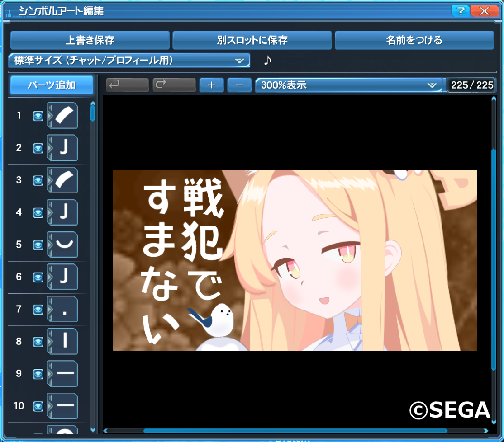The height and width of the screenshot is (442, 504).
Task: Click the canvas vertical scrollbar thumb
Action: (x=494, y=260)
